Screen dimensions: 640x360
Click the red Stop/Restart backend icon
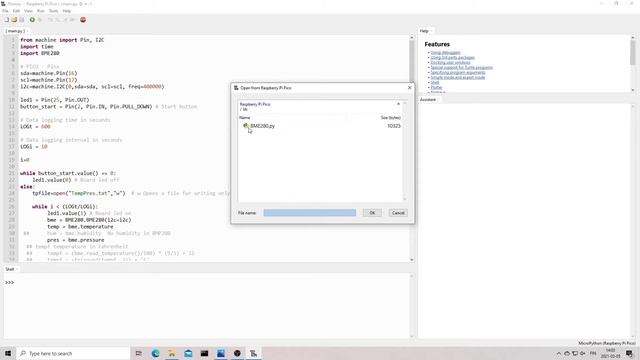(x=83, y=20)
